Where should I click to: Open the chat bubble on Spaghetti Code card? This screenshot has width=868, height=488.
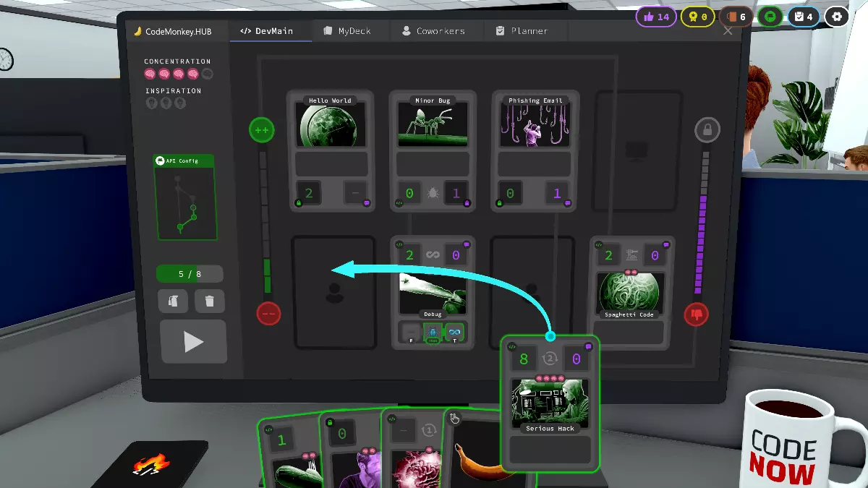(x=666, y=246)
